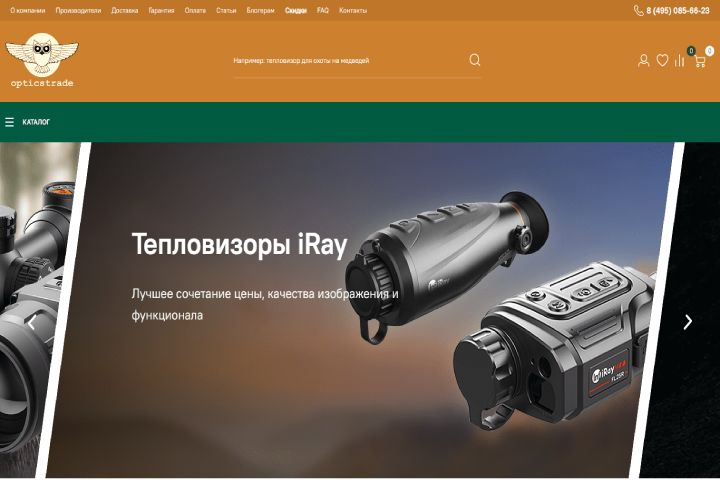Screen dimensions: 720x480
Task: Show previous slide with left arrow
Action: pos(31,322)
